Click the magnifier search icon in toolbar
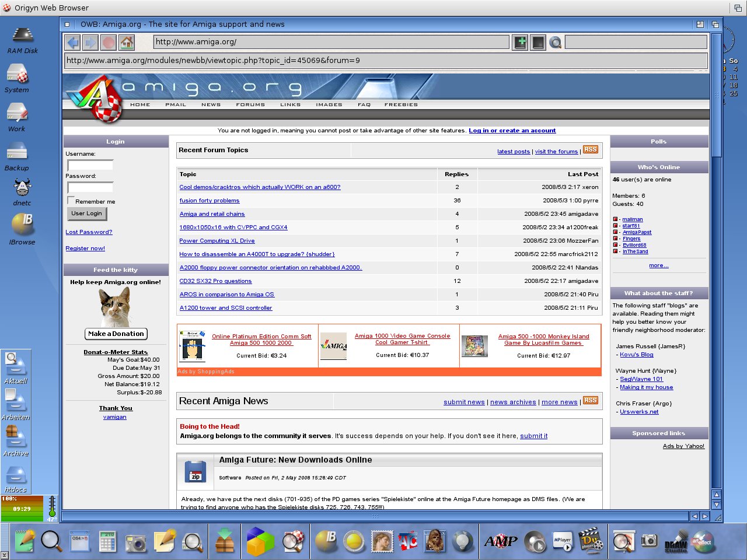747x560 pixels. coord(556,42)
